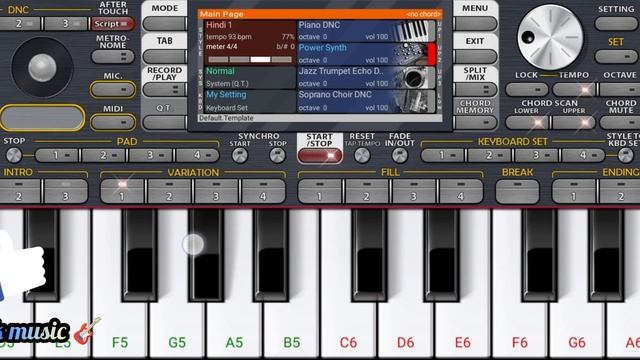Toggle the CHORD MUTE button

(620, 122)
